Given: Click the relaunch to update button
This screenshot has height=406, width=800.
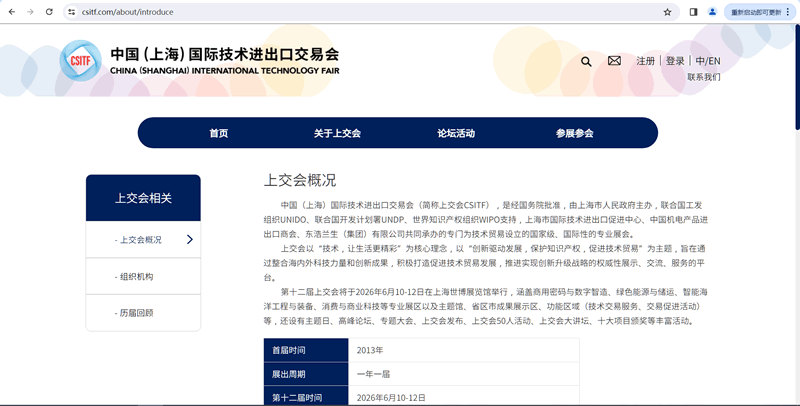Looking at the screenshot, I should coord(756,12).
